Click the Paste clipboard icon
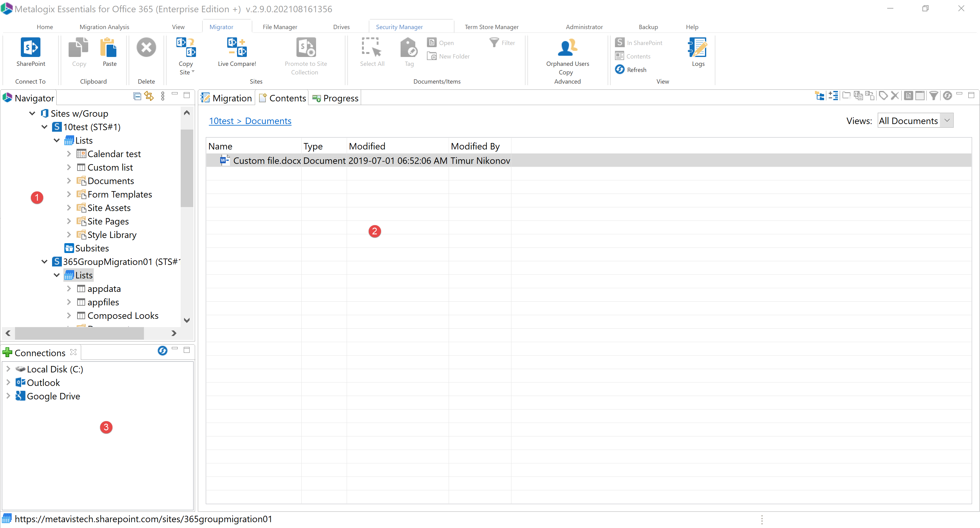980x528 pixels. pos(109,47)
